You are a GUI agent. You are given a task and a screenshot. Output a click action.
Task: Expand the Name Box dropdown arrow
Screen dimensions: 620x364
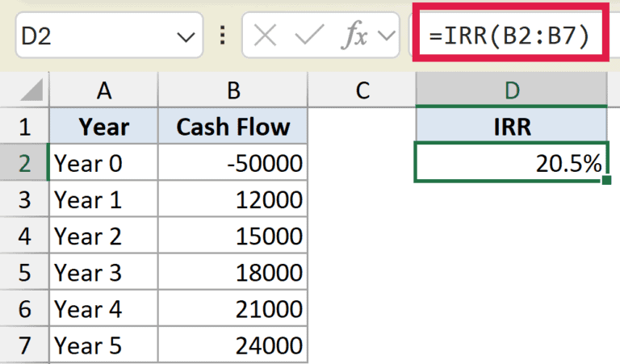pos(186,37)
